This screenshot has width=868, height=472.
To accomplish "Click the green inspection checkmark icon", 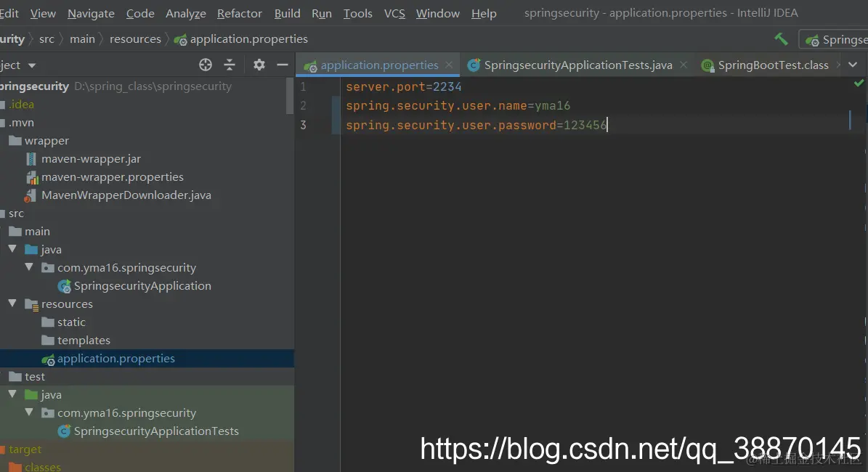I will (x=859, y=83).
